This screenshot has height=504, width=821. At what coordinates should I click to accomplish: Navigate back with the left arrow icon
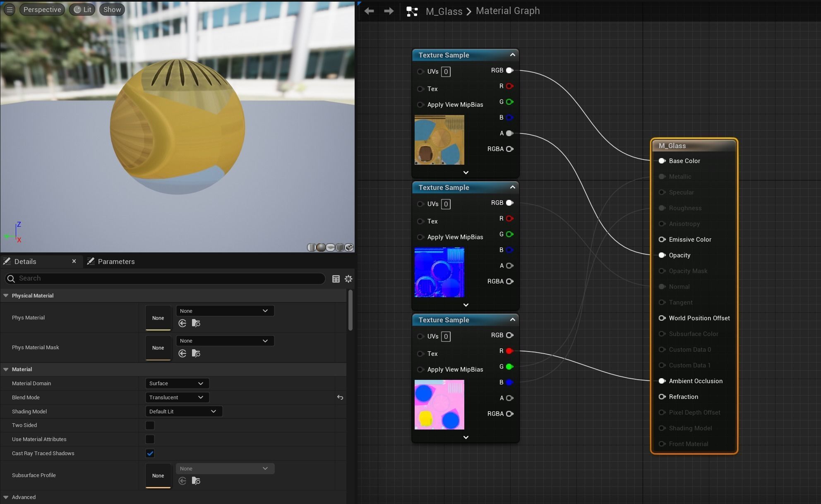(x=369, y=11)
